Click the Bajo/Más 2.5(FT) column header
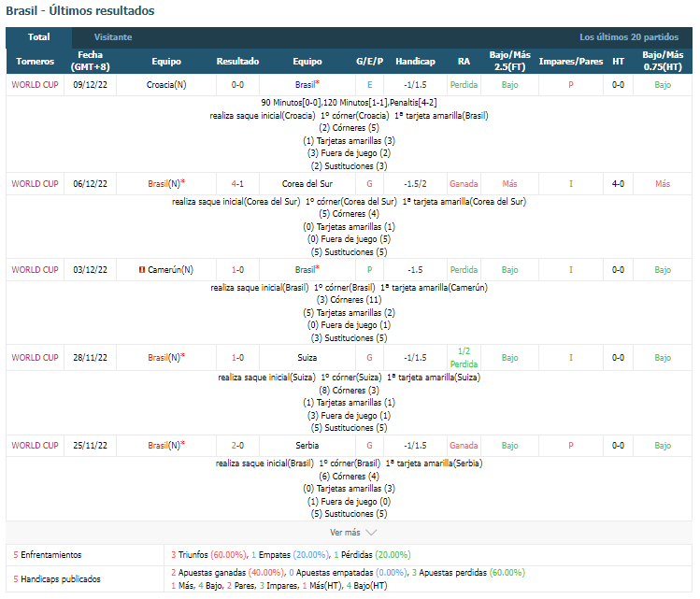Image resolution: width=700 pixels, height=599 pixels. pos(510,61)
